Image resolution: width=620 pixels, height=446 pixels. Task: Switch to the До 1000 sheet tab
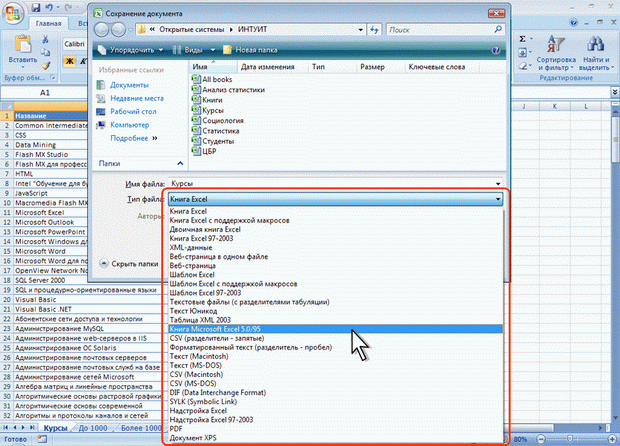(93, 428)
